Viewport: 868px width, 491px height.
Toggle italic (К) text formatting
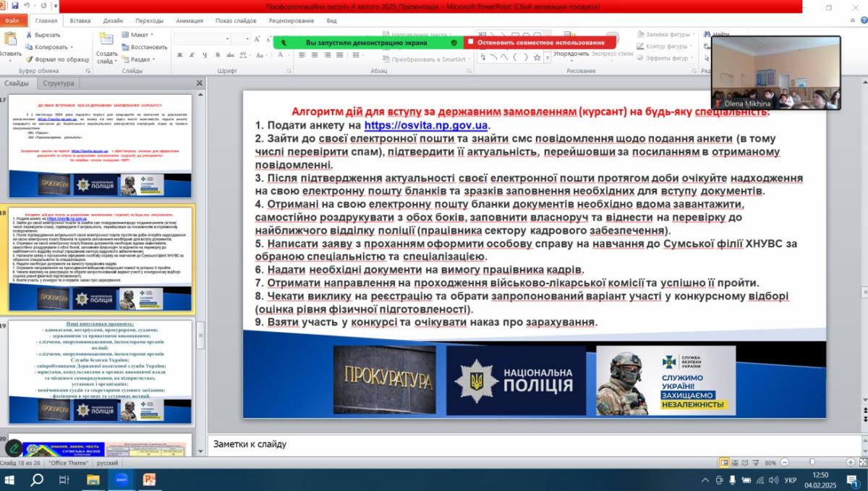(x=191, y=55)
